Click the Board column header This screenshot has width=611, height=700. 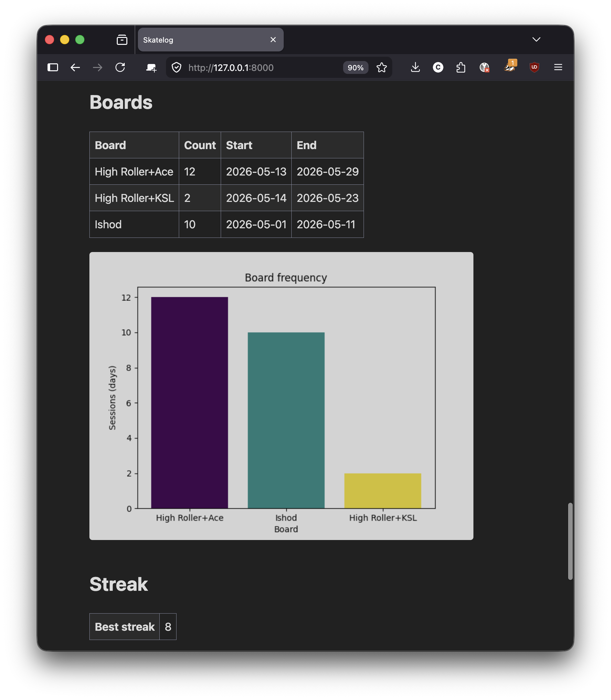pos(134,145)
